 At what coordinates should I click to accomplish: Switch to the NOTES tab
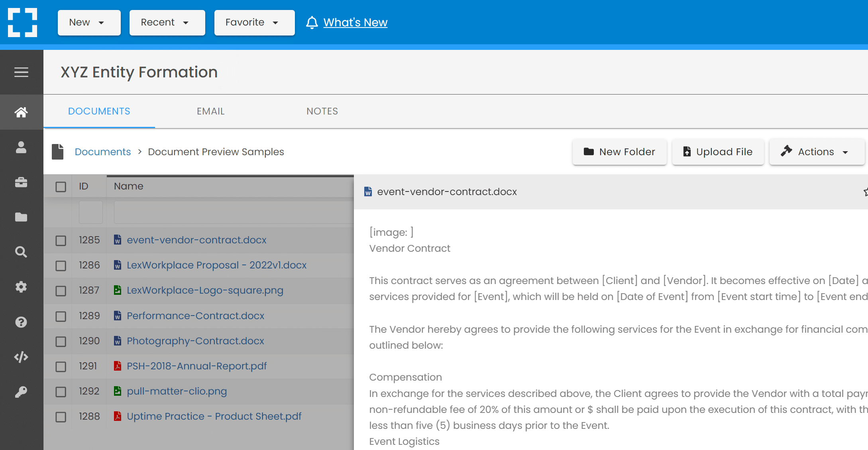[x=322, y=111]
